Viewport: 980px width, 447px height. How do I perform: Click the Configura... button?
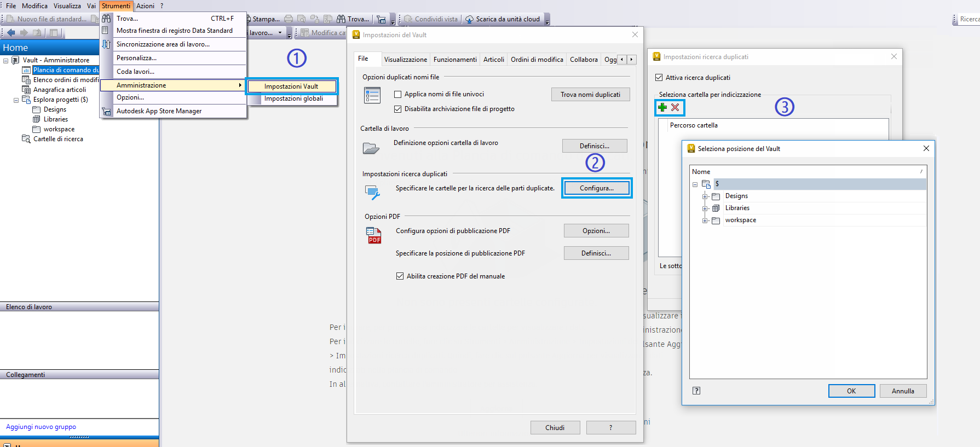pos(597,188)
